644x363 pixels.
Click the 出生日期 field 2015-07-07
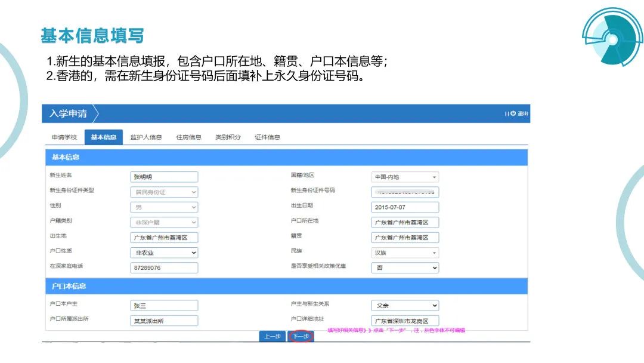tap(405, 207)
